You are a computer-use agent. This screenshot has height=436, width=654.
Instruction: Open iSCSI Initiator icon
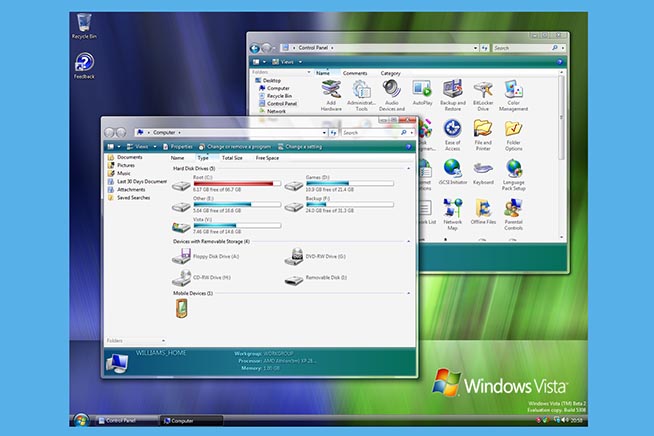pos(453,171)
